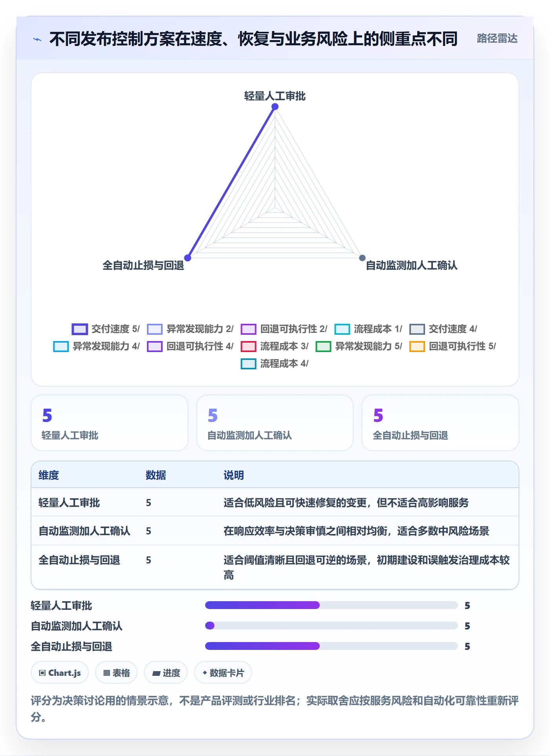Click the 数据 column header
Screen dimensions: 550x756
(x=156, y=475)
